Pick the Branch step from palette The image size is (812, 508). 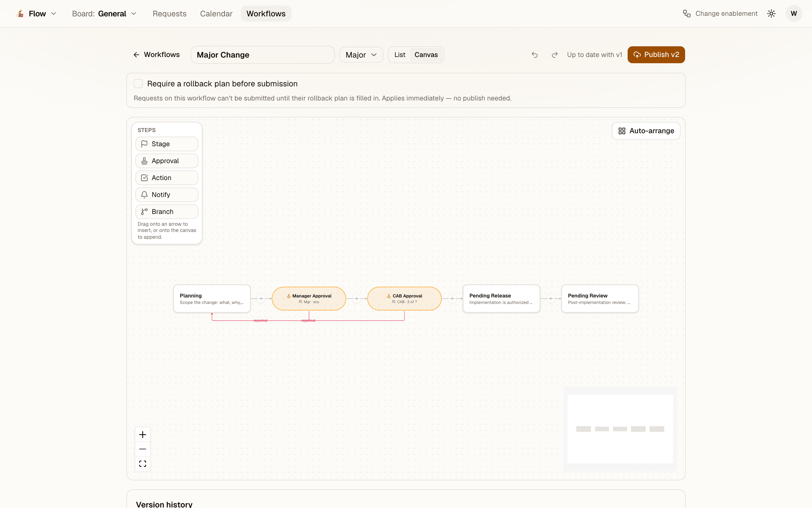(x=167, y=212)
